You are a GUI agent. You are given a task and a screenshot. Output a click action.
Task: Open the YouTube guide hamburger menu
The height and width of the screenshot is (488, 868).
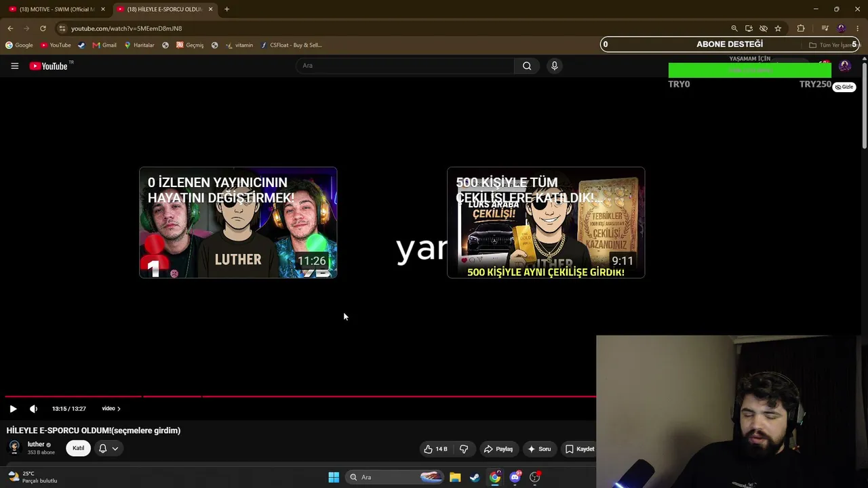pos(14,66)
